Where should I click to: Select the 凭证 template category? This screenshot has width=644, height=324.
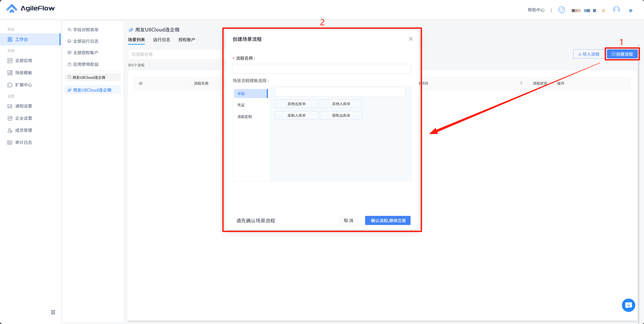(x=241, y=105)
